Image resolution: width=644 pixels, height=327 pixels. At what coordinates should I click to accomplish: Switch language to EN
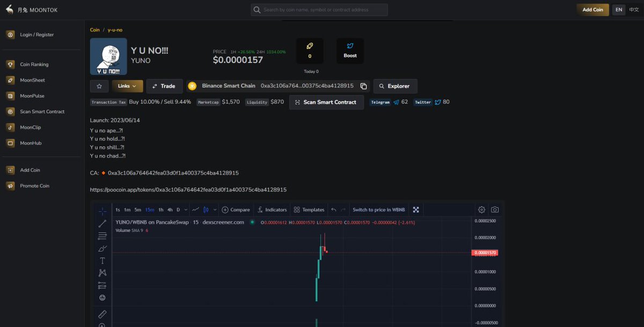click(x=619, y=10)
